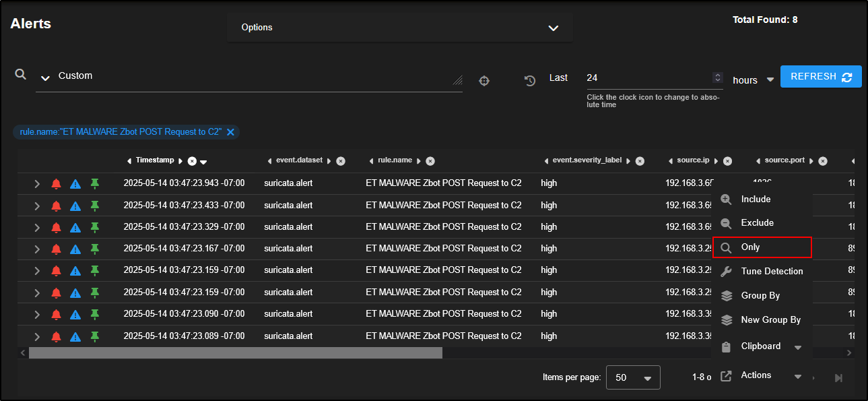Click the horizontal scrollbar under the table

click(x=235, y=352)
